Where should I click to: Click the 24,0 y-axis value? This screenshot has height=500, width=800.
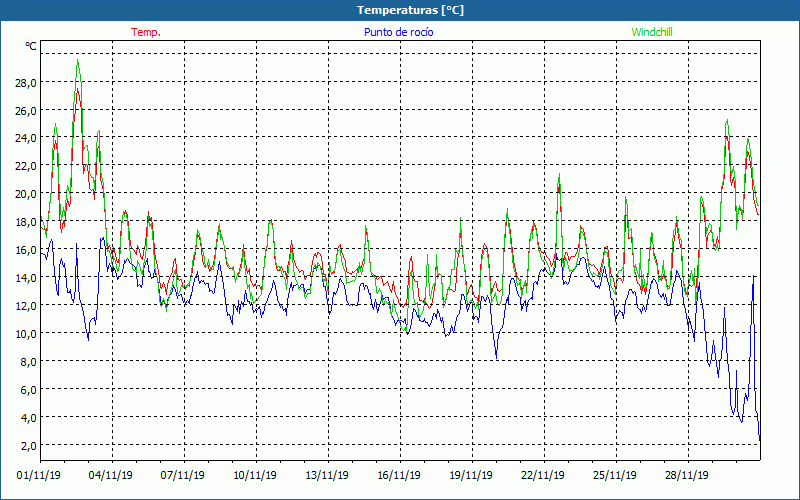pos(26,138)
